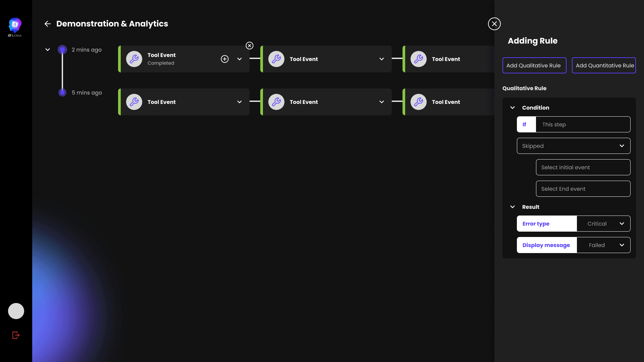This screenshot has width=644, height=362.
Task: Click Add Quantitative Rule button
Action: coord(604,65)
